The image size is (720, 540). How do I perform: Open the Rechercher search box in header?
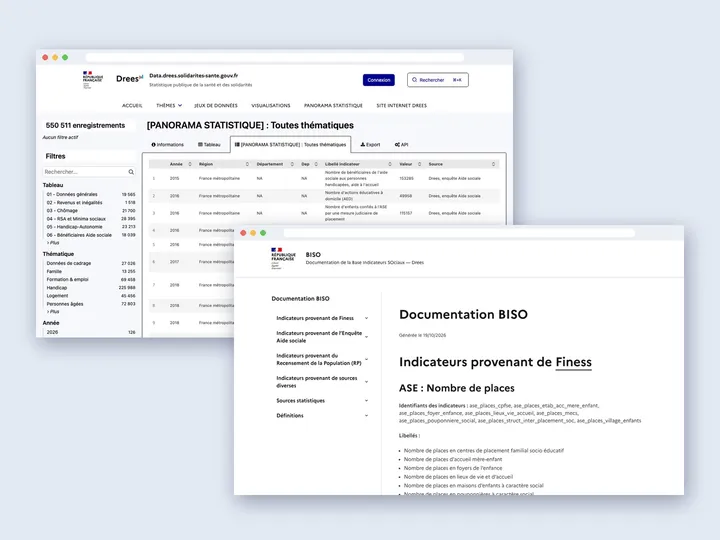[438, 80]
